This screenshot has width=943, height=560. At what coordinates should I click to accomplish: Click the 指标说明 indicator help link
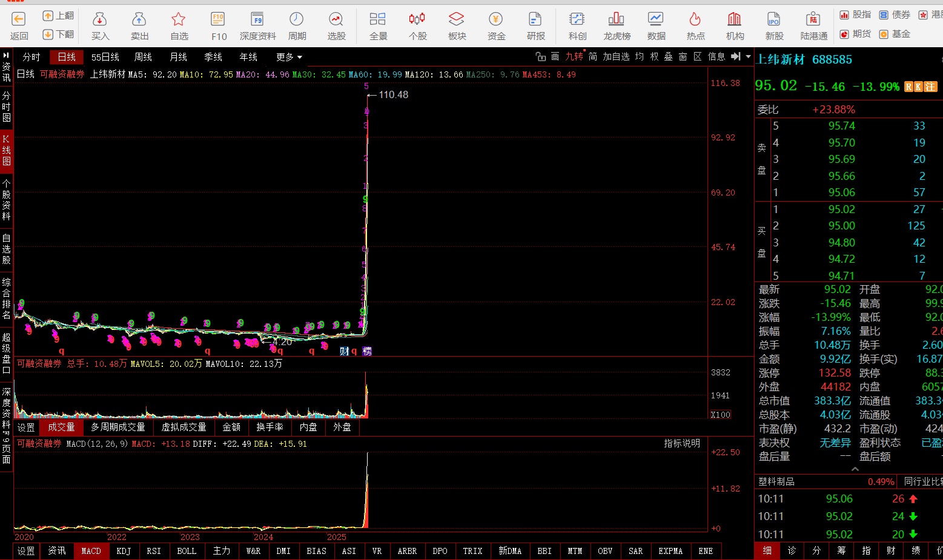(682, 443)
